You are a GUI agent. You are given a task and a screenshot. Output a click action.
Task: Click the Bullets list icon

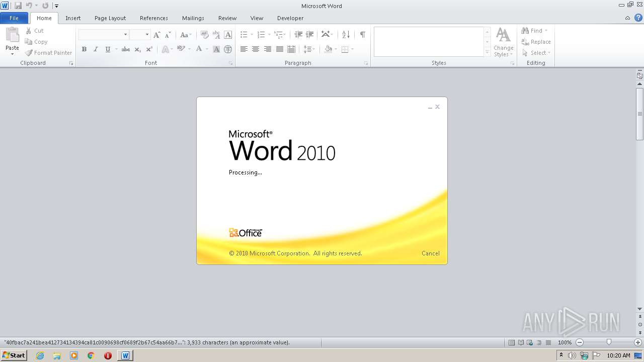[244, 35]
